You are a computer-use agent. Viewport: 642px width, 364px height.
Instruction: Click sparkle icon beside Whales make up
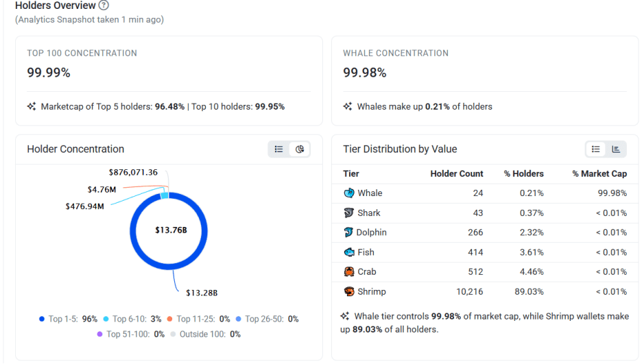point(348,107)
